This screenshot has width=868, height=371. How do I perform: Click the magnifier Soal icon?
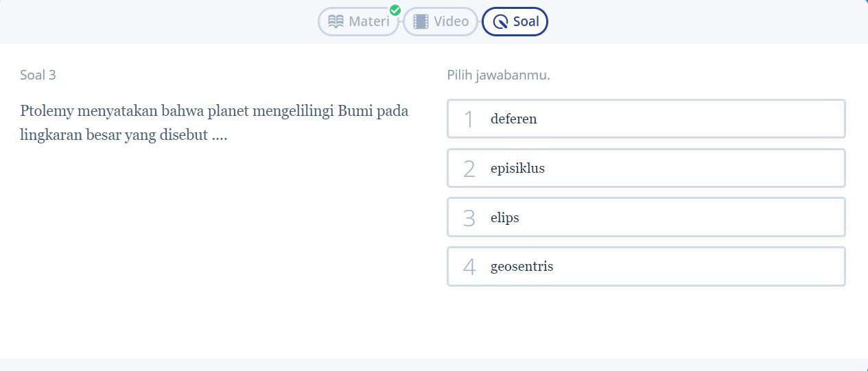501,22
